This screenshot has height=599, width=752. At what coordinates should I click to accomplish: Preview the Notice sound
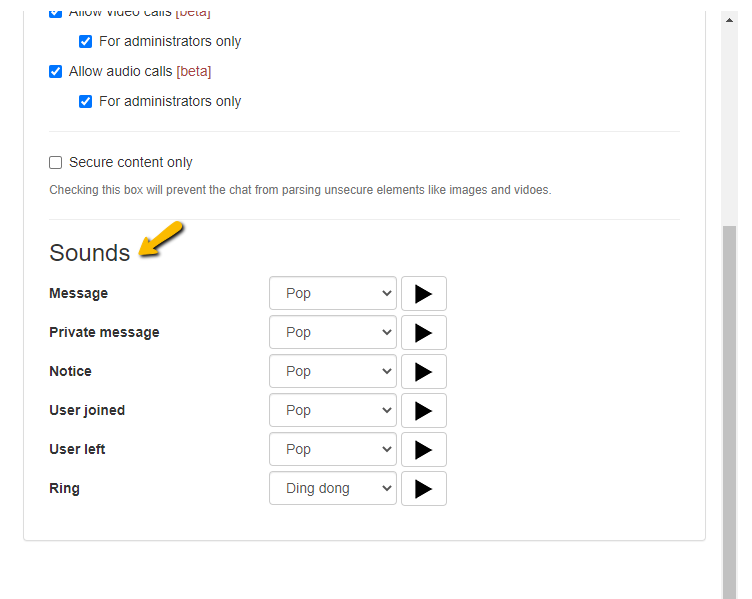tap(423, 372)
